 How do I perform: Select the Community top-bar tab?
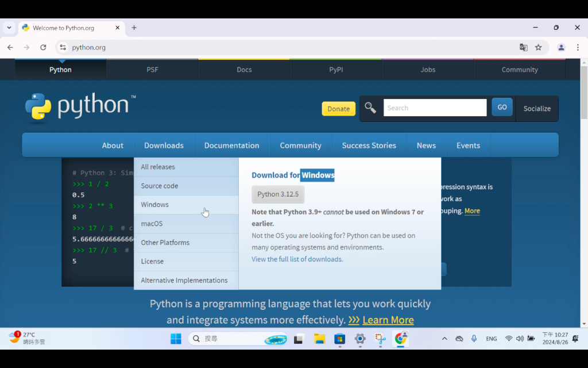coord(520,70)
